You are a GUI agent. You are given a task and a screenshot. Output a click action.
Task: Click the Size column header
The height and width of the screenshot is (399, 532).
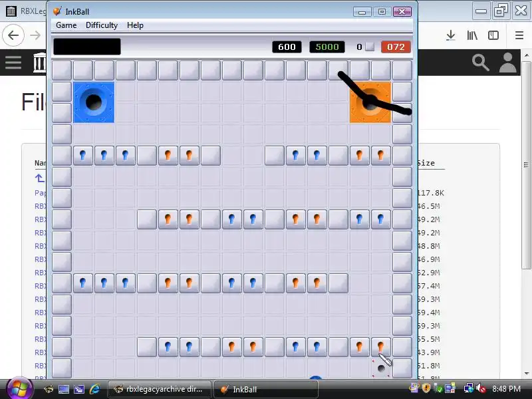tap(426, 163)
